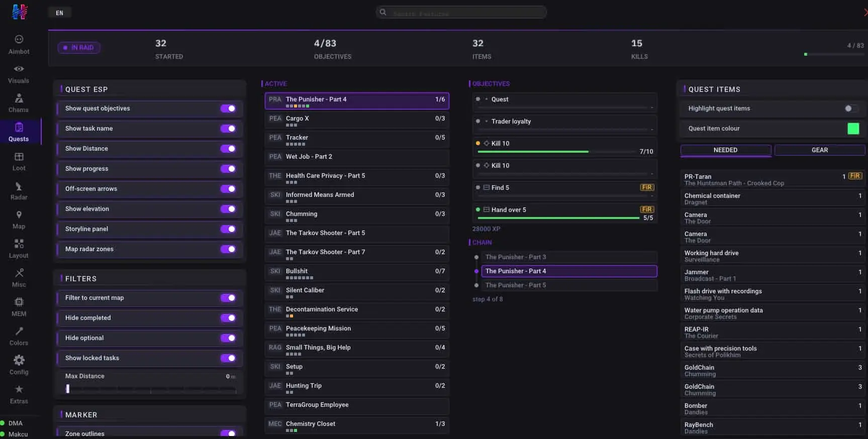Click the magnifier icon in the search bar
868x439 pixels.
[x=383, y=12]
